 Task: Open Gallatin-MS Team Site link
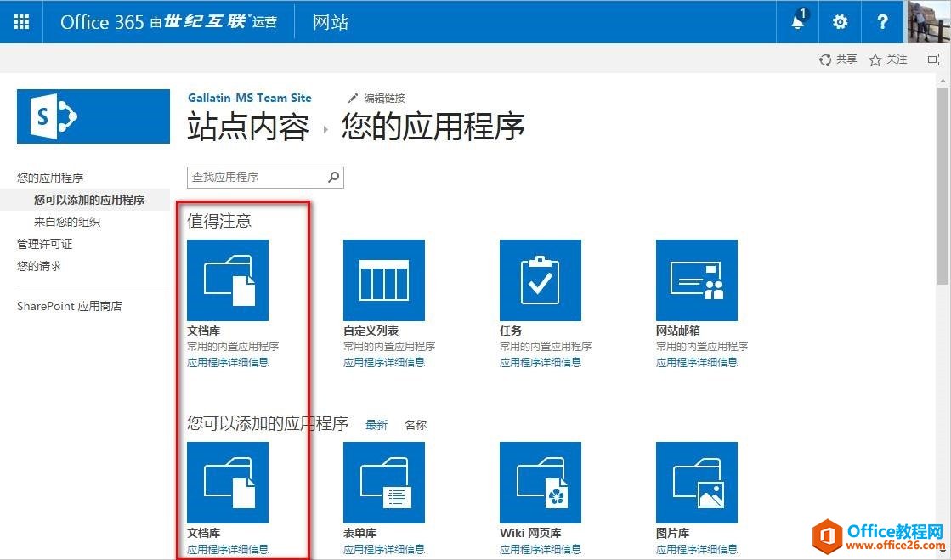pos(249,98)
